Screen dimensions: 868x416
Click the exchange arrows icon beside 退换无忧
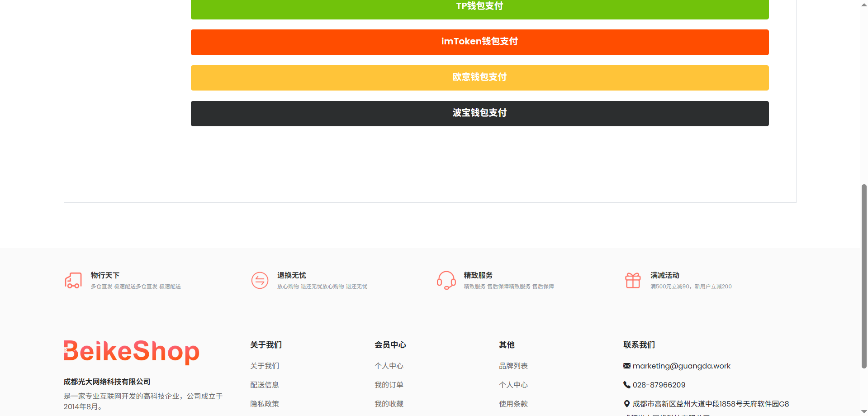click(260, 280)
